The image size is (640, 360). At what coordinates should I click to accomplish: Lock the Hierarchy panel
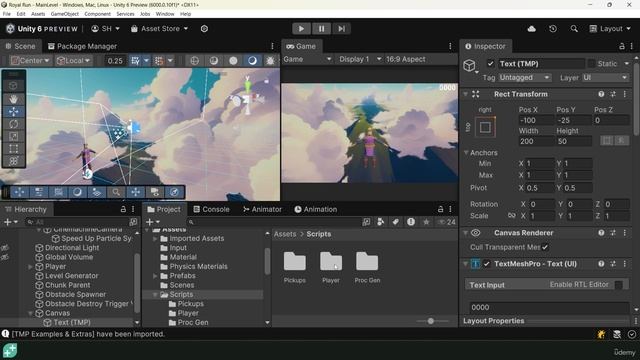click(123, 209)
